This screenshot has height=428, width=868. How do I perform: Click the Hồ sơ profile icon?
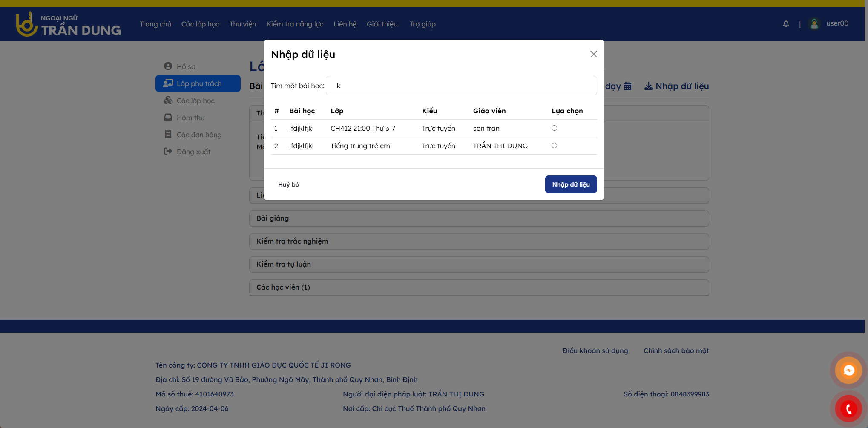pos(168,66)
